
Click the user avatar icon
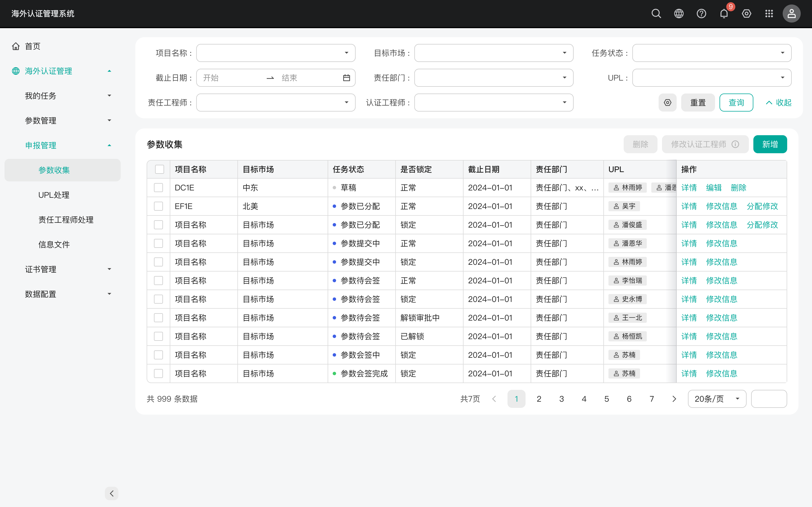[x=791, y=14]
